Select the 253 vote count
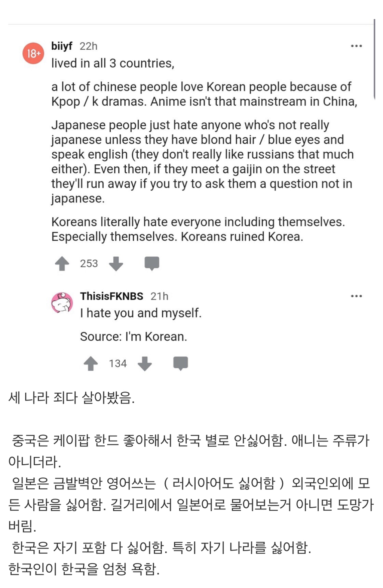The image size is (383, 588). click(x=89, y=263)
